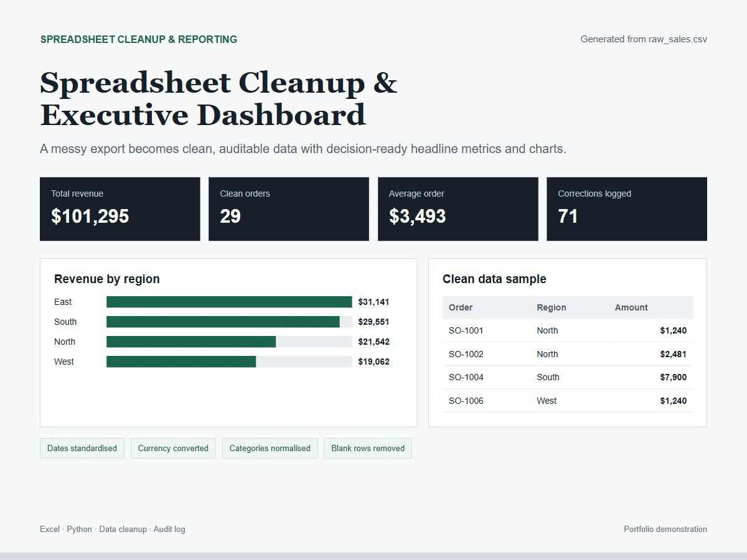Select the SO-1001 table row

(x=568, y=330)
